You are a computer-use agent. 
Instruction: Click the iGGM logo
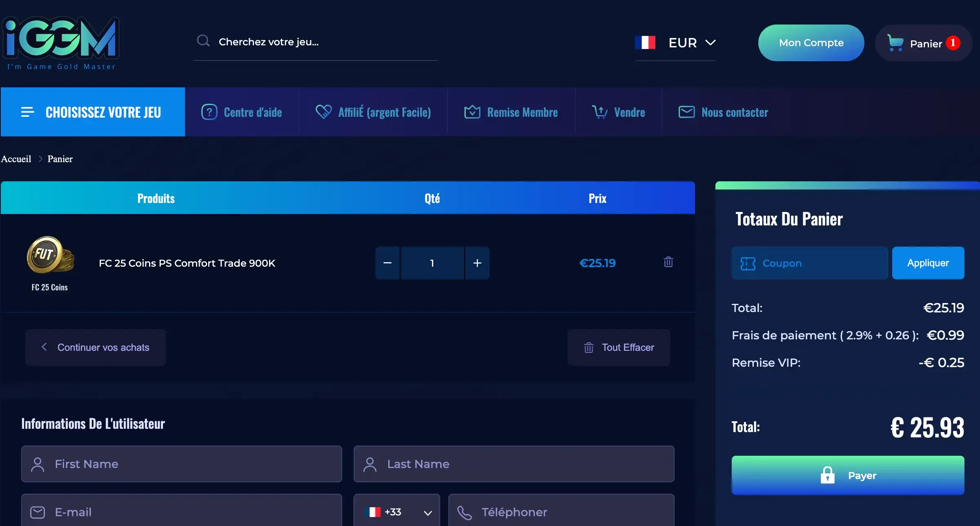tap(61, 43)
